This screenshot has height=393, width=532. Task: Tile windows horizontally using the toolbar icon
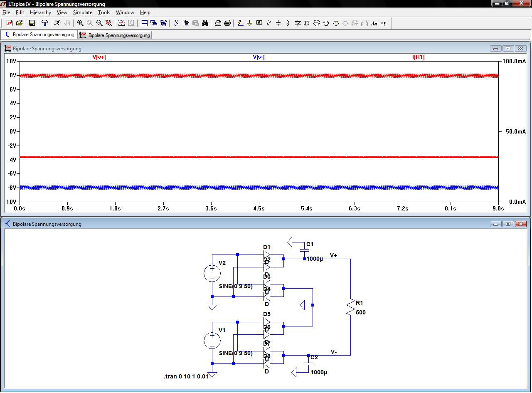(144, 23)
